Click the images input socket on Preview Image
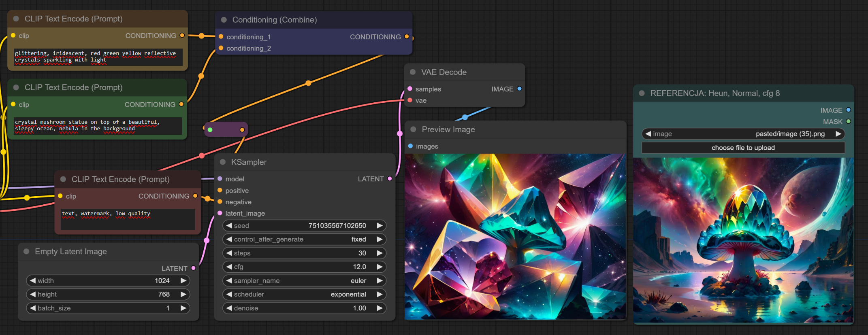Screen dimensions: 868x335 click(x=410, y=146)
